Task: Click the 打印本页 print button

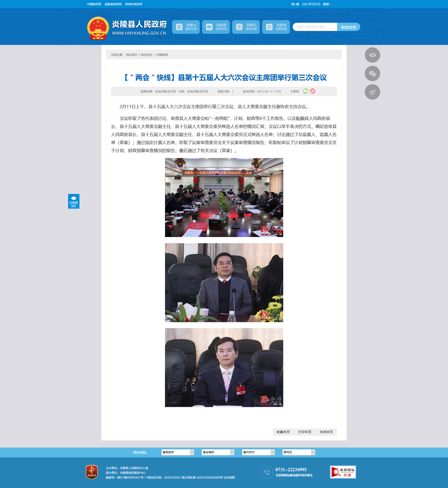Action: coord(304,432)
